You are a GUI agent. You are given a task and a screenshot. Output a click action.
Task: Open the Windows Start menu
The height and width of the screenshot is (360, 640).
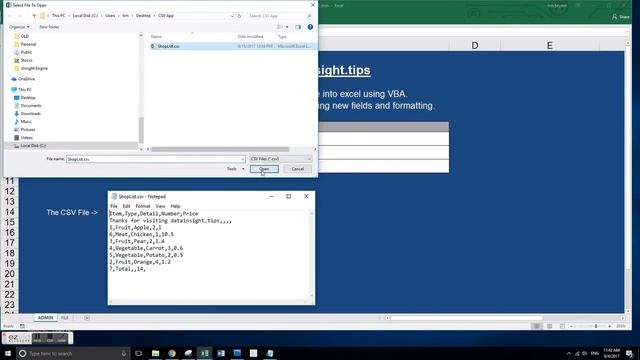[8, 353]
